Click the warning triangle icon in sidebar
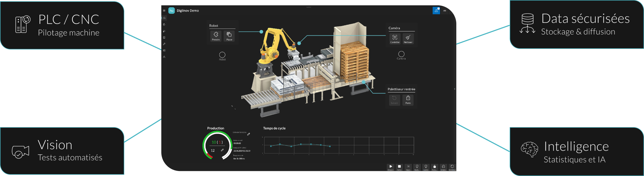The width and height of the screenshot is (644, 176). coord(164,57)
